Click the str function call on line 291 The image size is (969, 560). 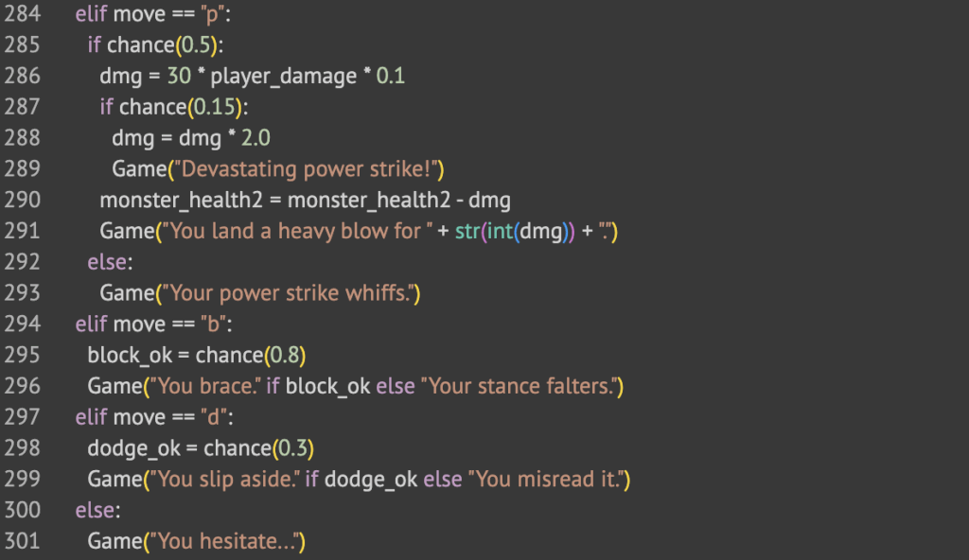466,232
